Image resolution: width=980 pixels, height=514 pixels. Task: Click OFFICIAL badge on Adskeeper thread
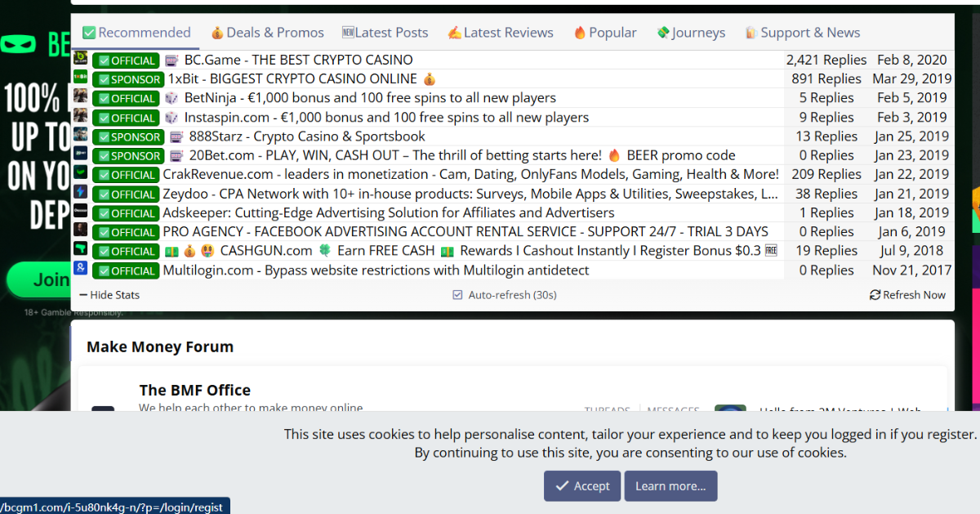[126, 212]
